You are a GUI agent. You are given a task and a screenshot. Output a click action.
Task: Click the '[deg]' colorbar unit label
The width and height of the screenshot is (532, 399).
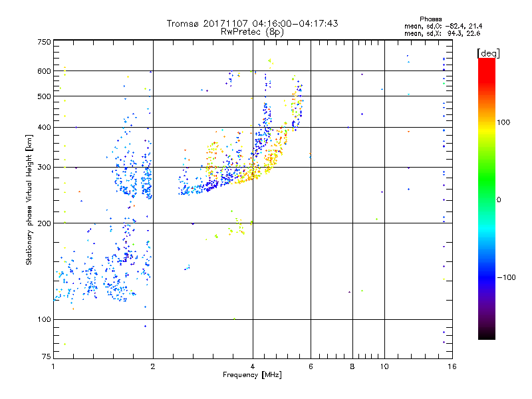click(x=488, y=53)
